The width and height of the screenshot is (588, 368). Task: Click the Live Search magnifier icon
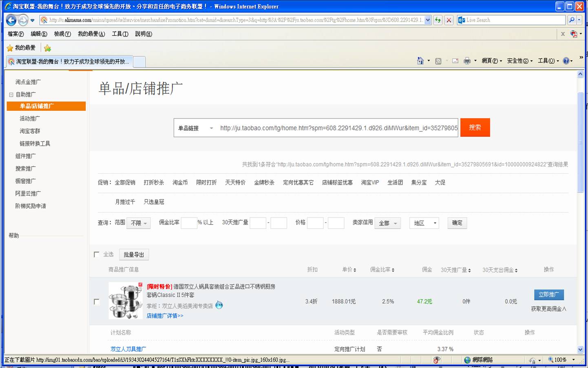pyautogui.click(x=571, y=20)
